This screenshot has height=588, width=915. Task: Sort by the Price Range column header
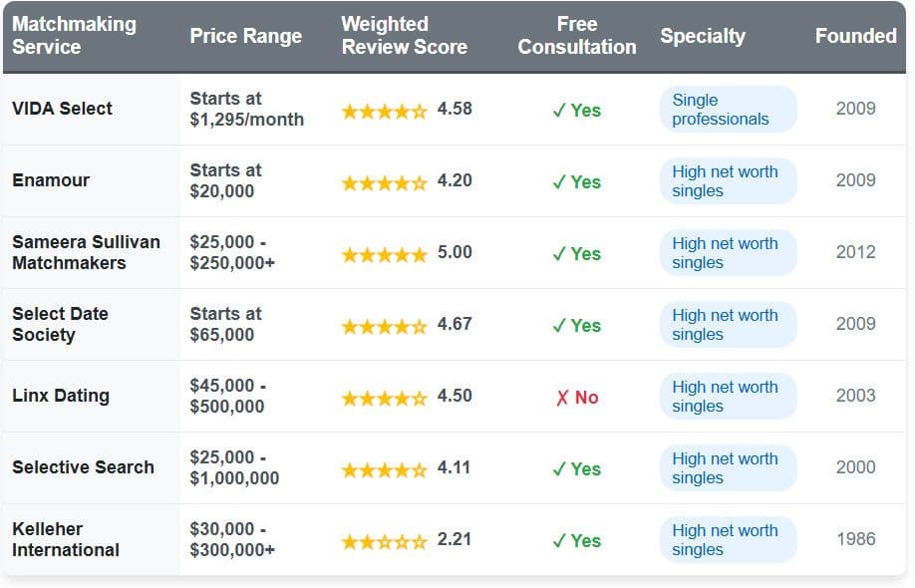[x=245, y=36]
